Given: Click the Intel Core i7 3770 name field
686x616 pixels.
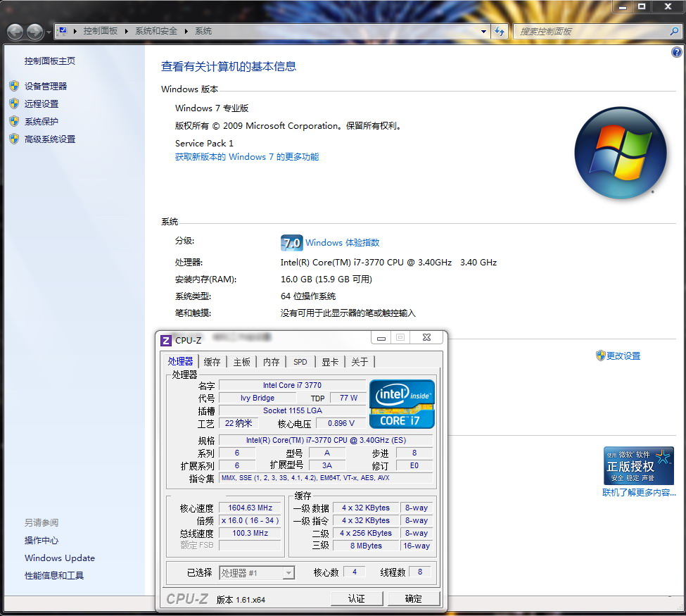Looking at the screenshot, I should [292, 385].
